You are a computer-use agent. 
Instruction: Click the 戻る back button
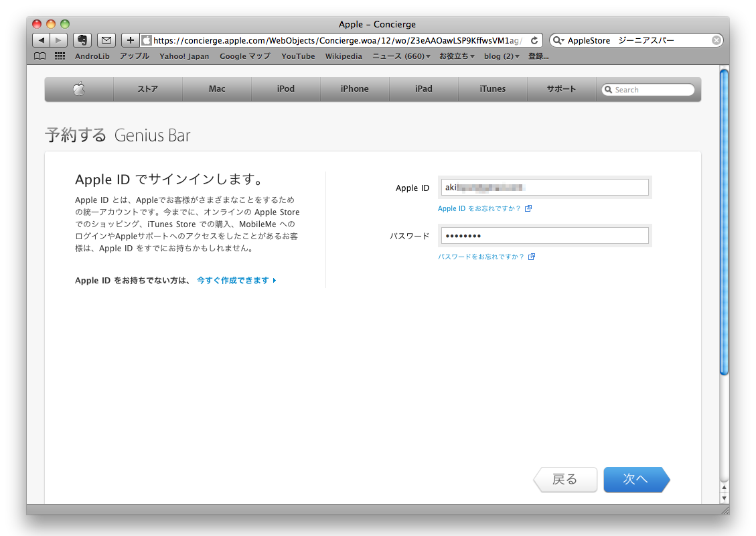[x=565, y=480]
